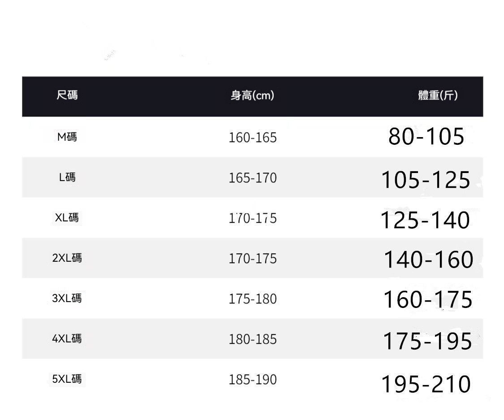The height and width of the screenshot is (420, 504).
Task: Select the 2XL碼 size label
Action: [67, 258]
